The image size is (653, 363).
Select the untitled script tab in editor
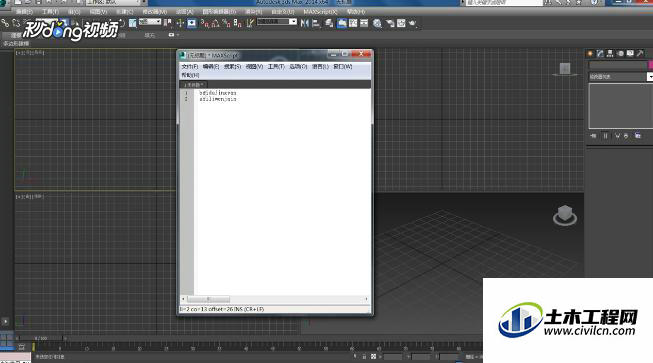(193, 85)
